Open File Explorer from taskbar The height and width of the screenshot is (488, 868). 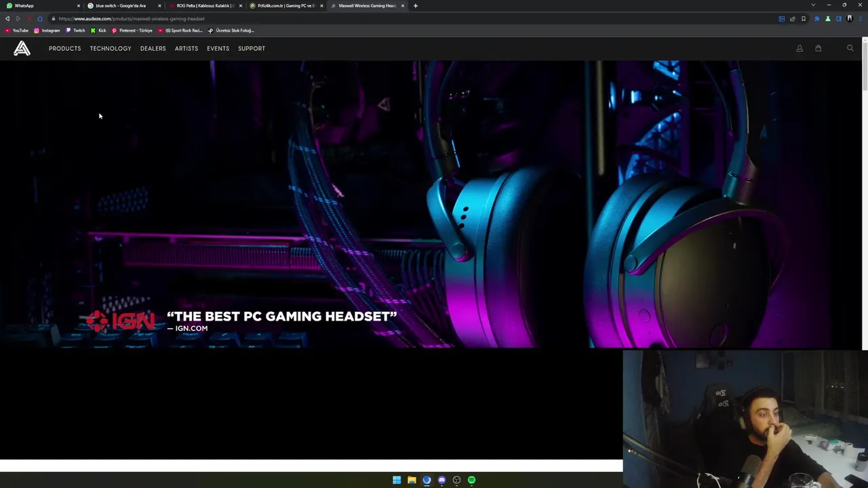412,480
